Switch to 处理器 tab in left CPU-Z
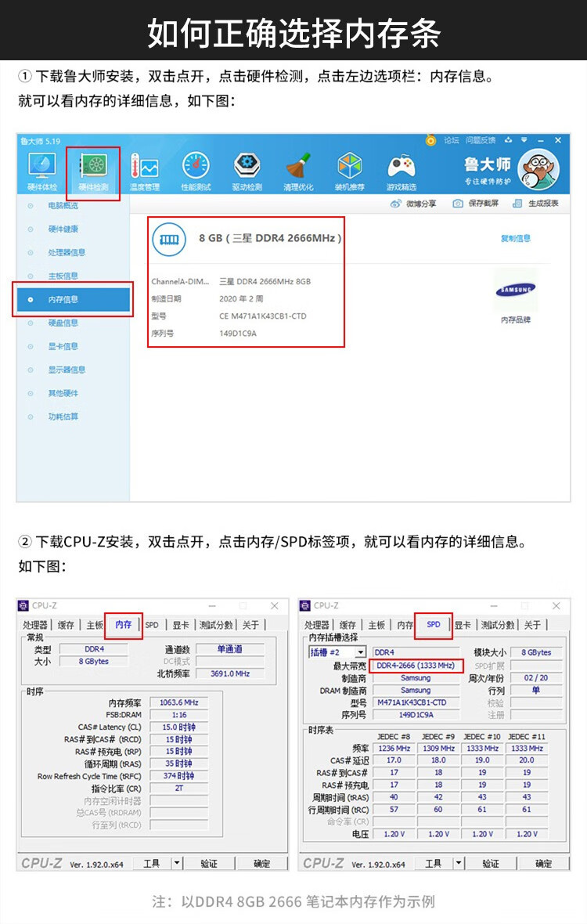Screen dimensions: 587x924 [x=35, y=625]
